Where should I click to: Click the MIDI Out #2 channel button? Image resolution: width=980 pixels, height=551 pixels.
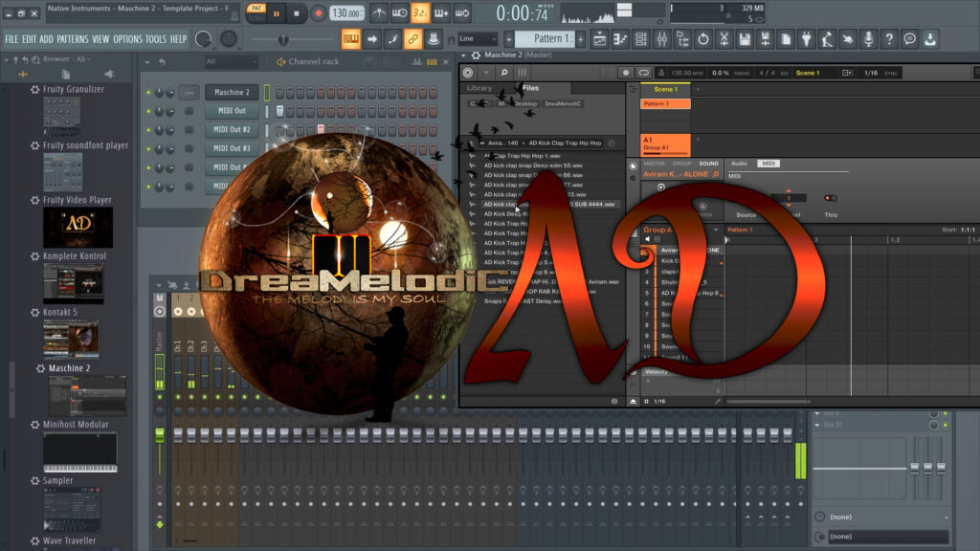[x=232, y=129]
